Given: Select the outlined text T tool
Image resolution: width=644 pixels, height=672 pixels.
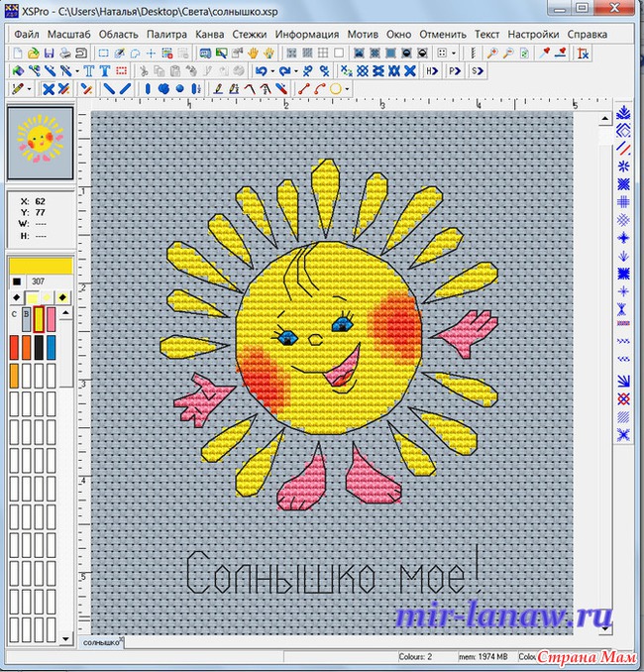Looking at the screenshot, I should (103, 71).
